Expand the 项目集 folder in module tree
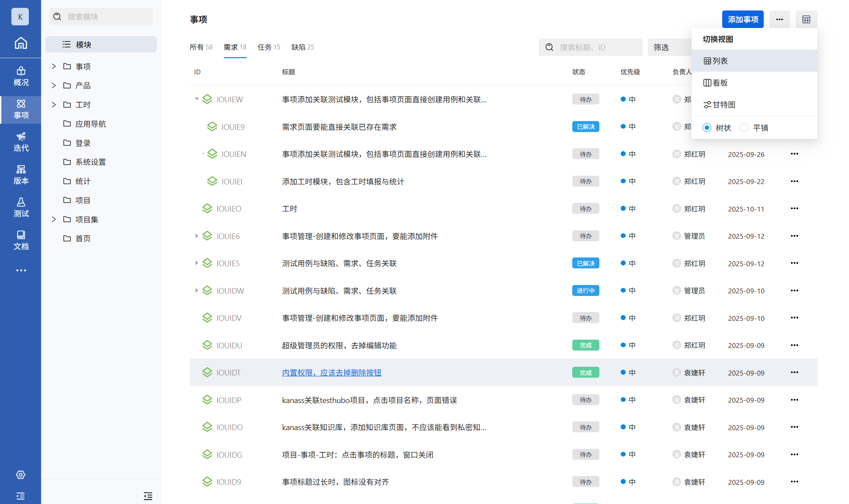 tap(54, 219)
